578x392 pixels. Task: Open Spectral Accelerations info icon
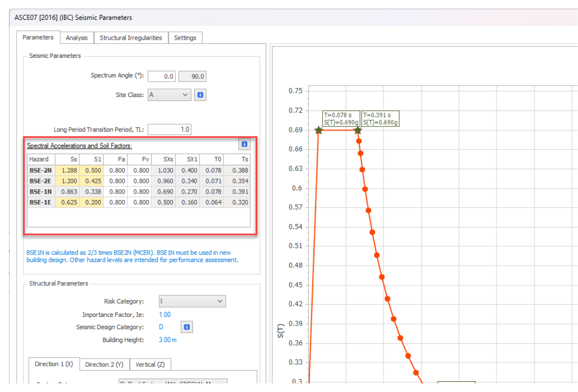click(244, 144)
